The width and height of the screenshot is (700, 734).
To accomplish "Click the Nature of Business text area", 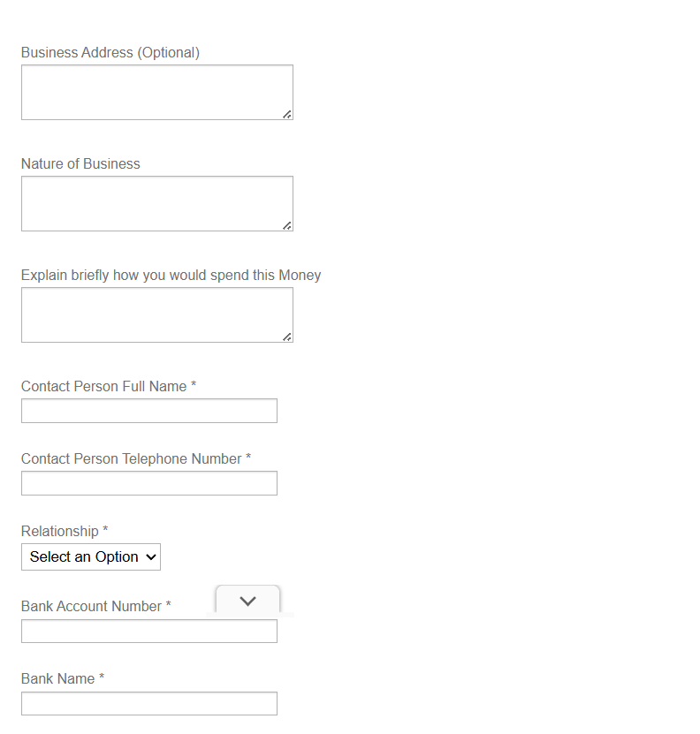I will pos(156,203).
